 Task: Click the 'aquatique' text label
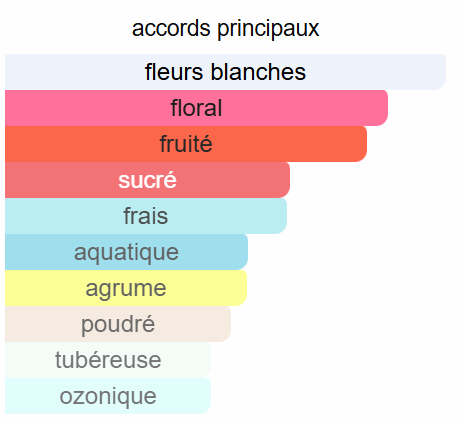(x=126, y=253)
